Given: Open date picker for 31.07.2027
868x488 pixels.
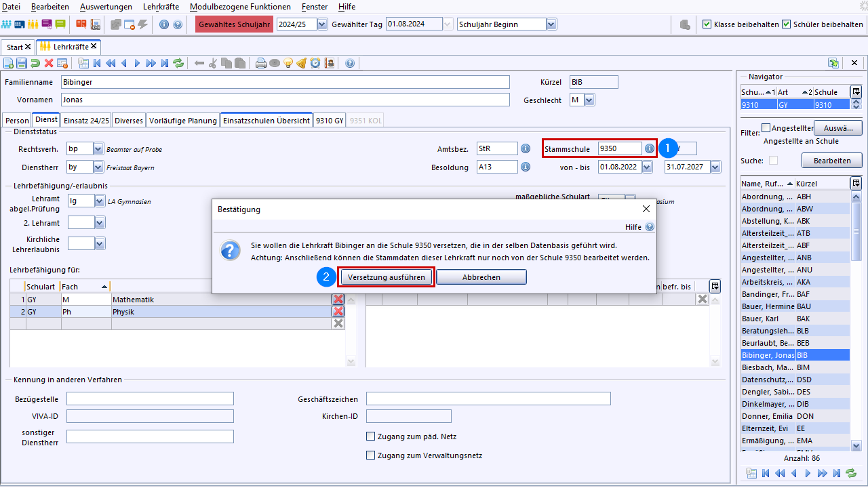Looking at the screenshot, I should click(x=716, y=167).
